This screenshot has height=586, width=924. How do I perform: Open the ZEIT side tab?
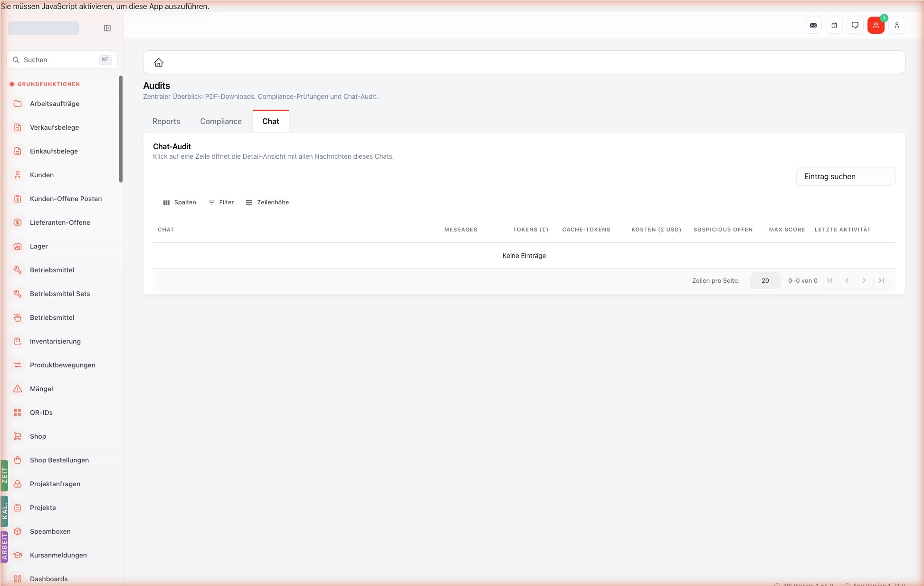[4, 475]
